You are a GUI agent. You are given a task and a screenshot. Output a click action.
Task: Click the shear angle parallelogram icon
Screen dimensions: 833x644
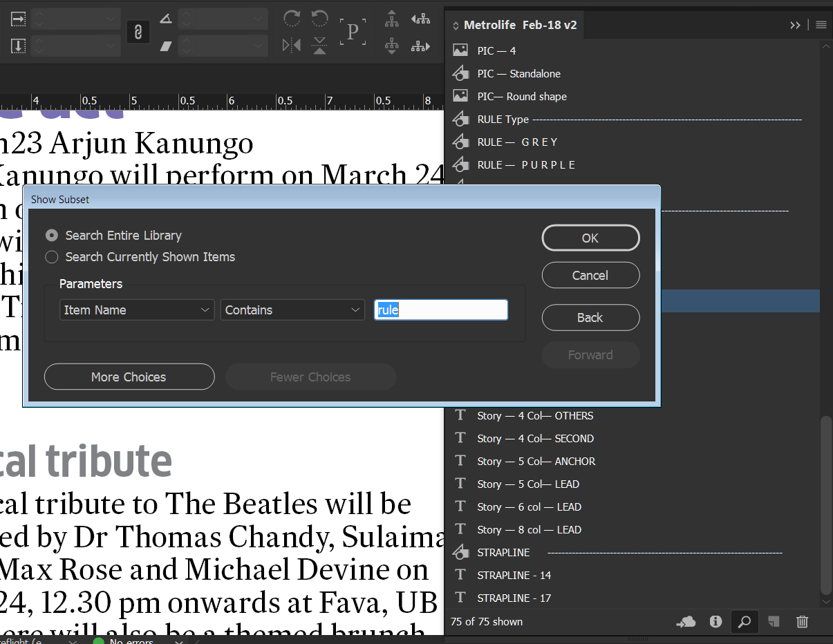pos(165,46)
